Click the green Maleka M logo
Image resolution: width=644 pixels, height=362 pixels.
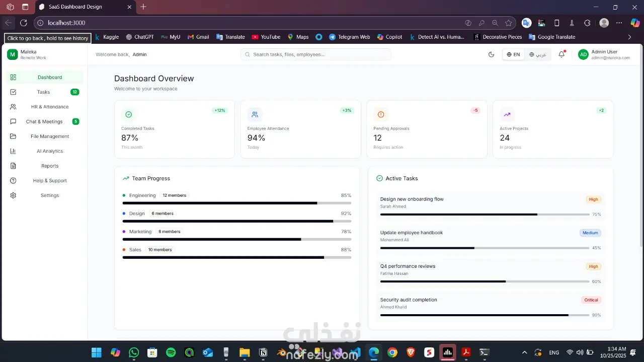click(x=12, y=54)
